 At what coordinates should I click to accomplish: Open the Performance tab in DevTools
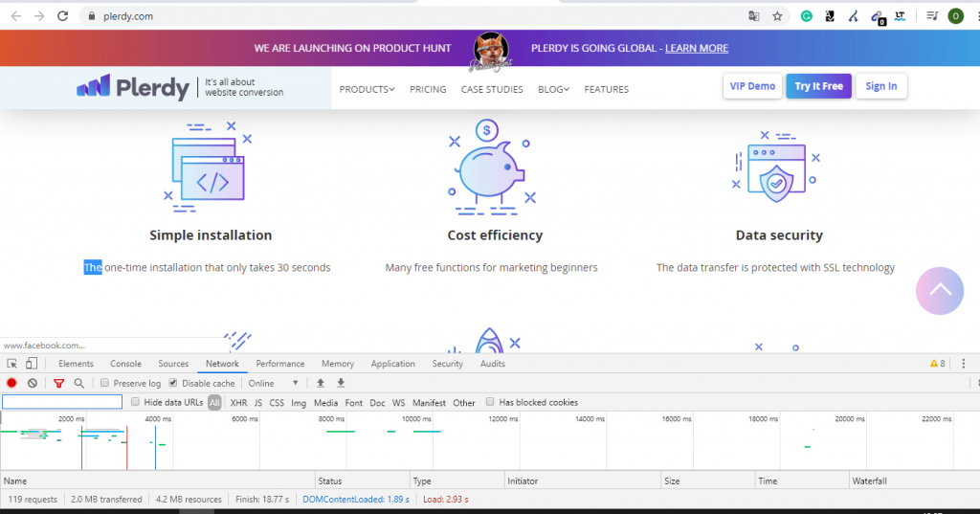pyautogui.click(x=279, y=364)
